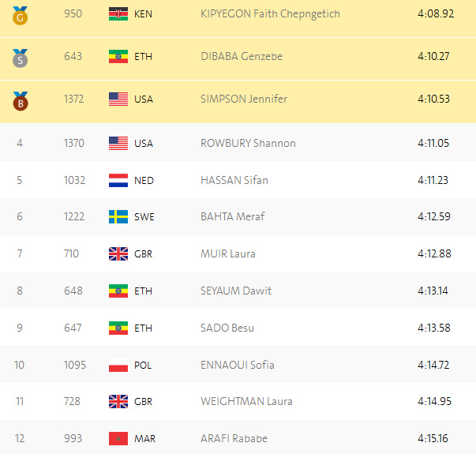Click WEIGHTMAN Laura name
This screenshot has width=476, height=454.
tap(246, 401)
